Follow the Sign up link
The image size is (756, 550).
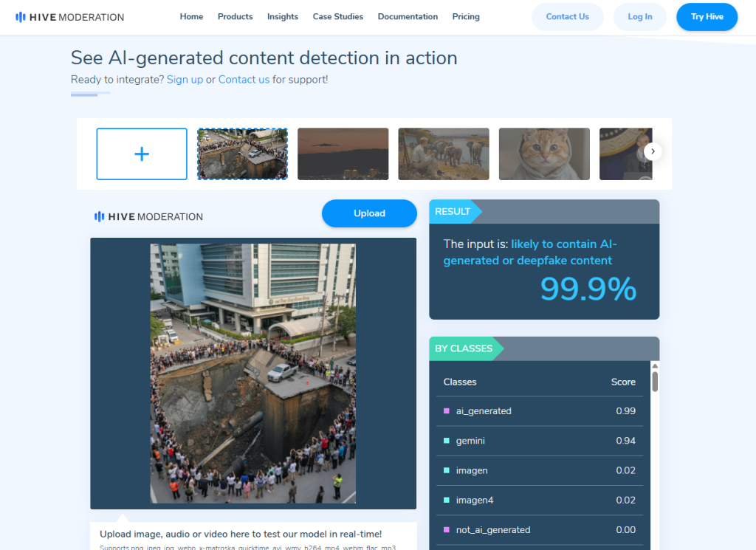point(185,80)
